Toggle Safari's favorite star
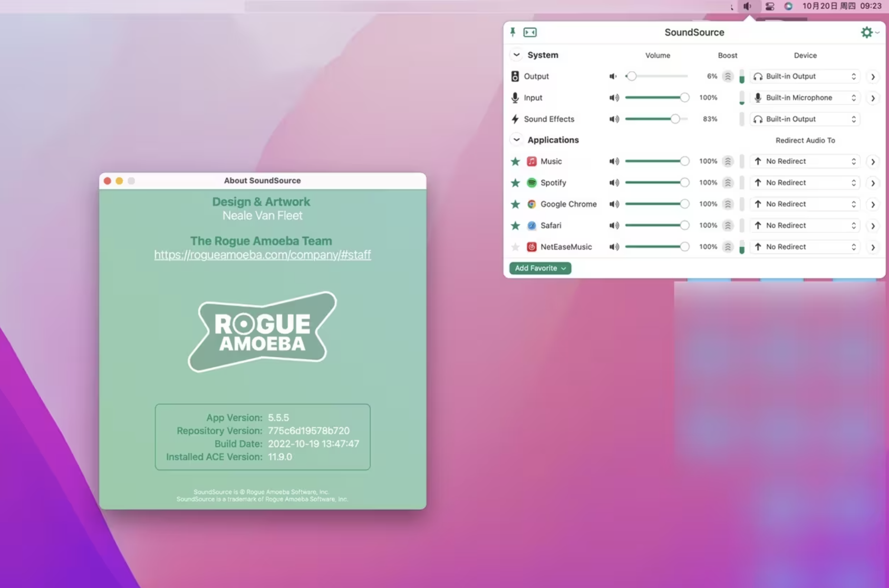The height and width of the screenshot is (588, 889). (515, 225)
